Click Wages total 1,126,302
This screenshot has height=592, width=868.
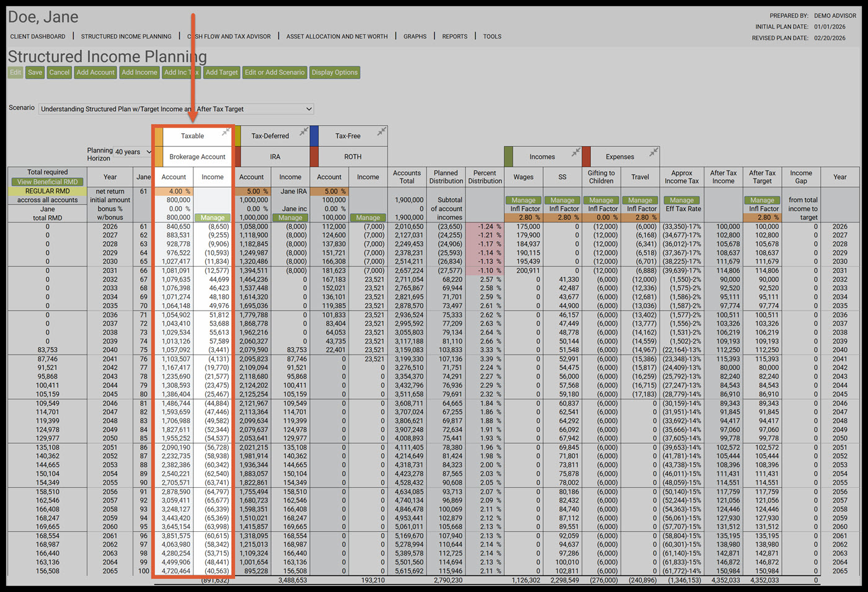point(526,580)
